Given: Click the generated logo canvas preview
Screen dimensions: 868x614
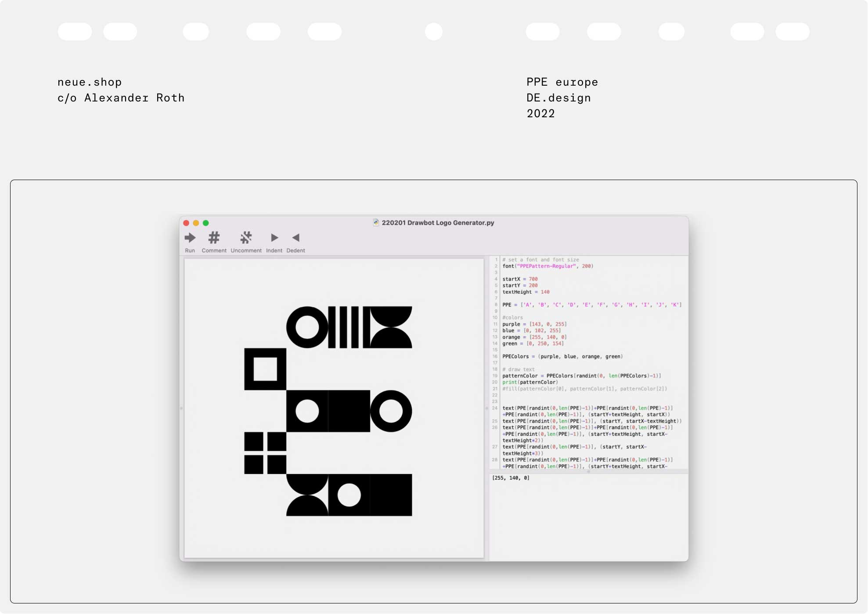Looking at the screenshot, I should (334, 408).
